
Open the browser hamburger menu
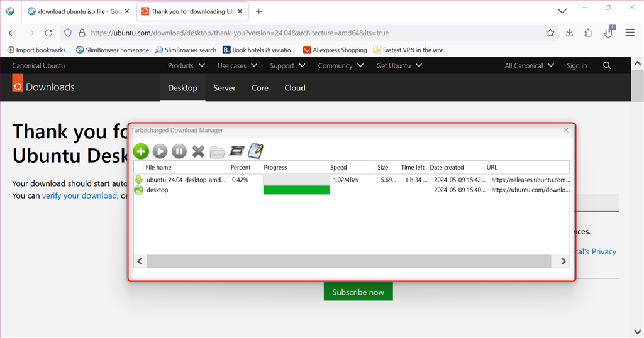630,33
